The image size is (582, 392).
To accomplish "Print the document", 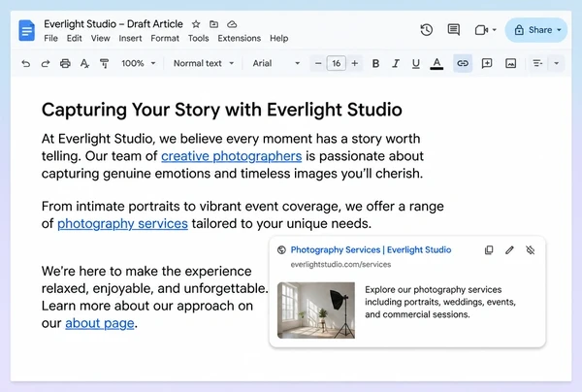I will coord(65,63).
